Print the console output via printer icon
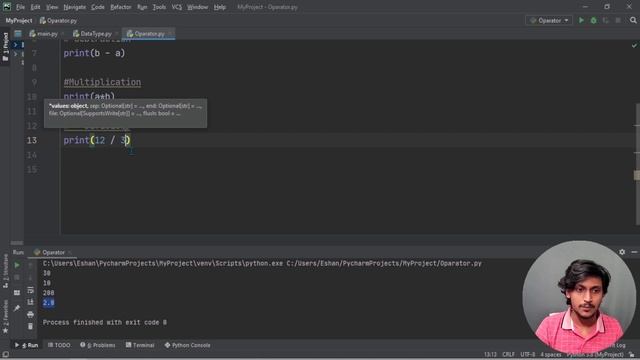This screenshot has height=360, width=640. [31, 314]
